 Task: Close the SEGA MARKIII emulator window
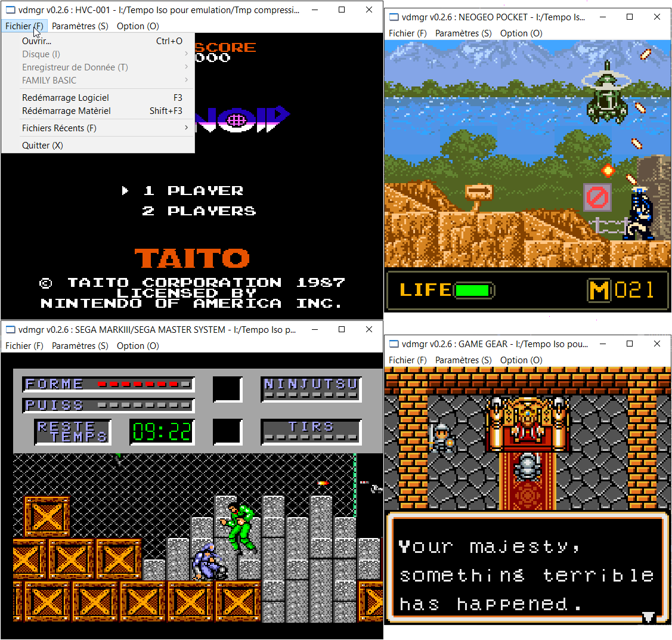click(x=369, y=330)
